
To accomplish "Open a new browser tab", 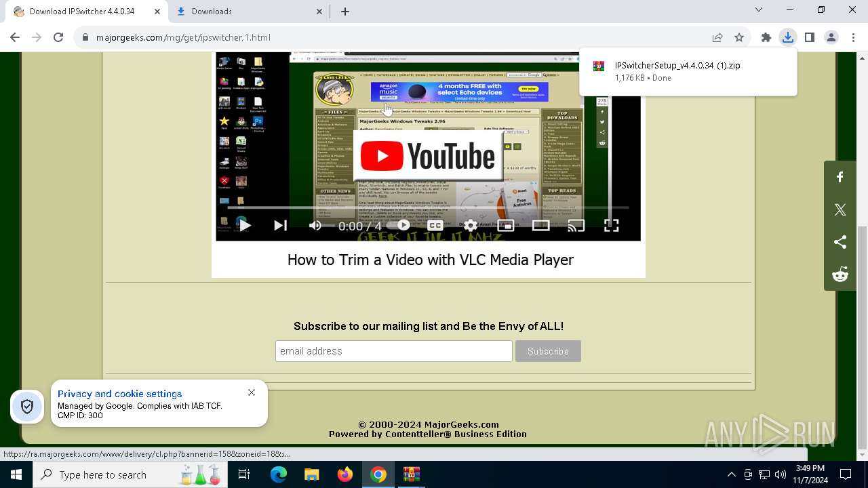I will click(x=345, y=12).
